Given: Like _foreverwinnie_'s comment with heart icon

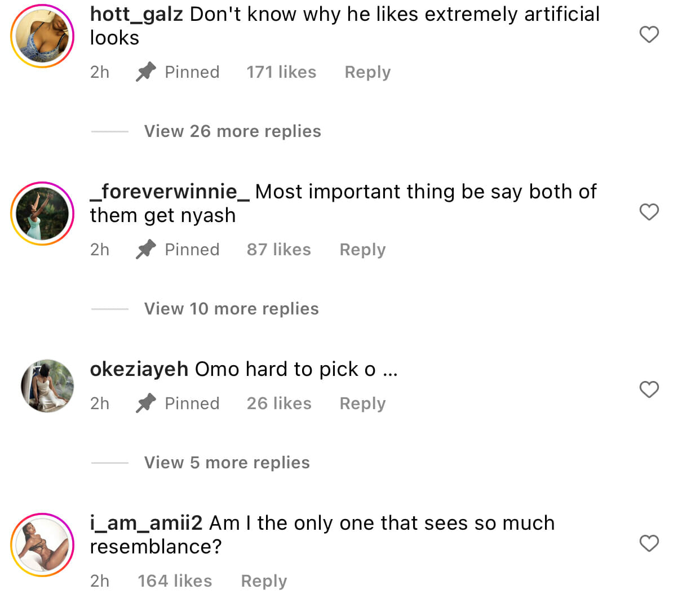Looking at the screenshot, I should point(649,212).
